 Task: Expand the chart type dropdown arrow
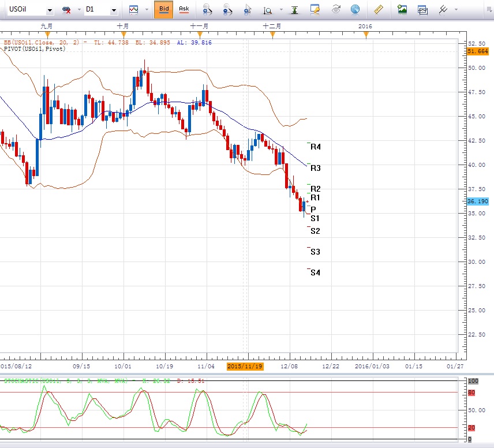pos(147,10)
